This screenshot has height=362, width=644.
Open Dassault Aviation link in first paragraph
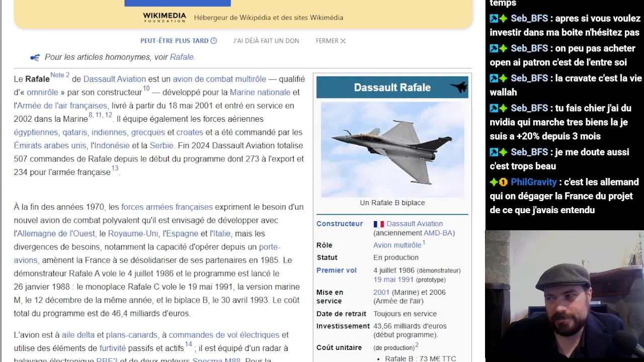click(x=115, y=79)
